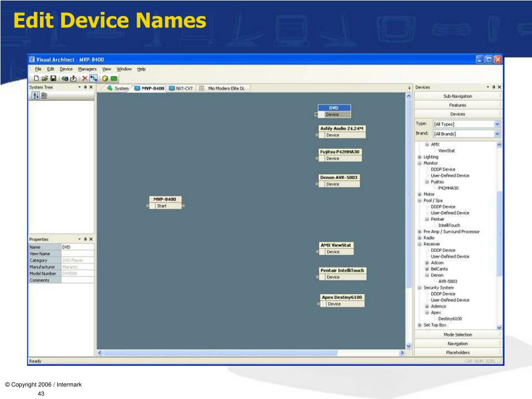Close the System Tree panel
The width and height of the screenshot is (532, 399).
tap(91, 87)
